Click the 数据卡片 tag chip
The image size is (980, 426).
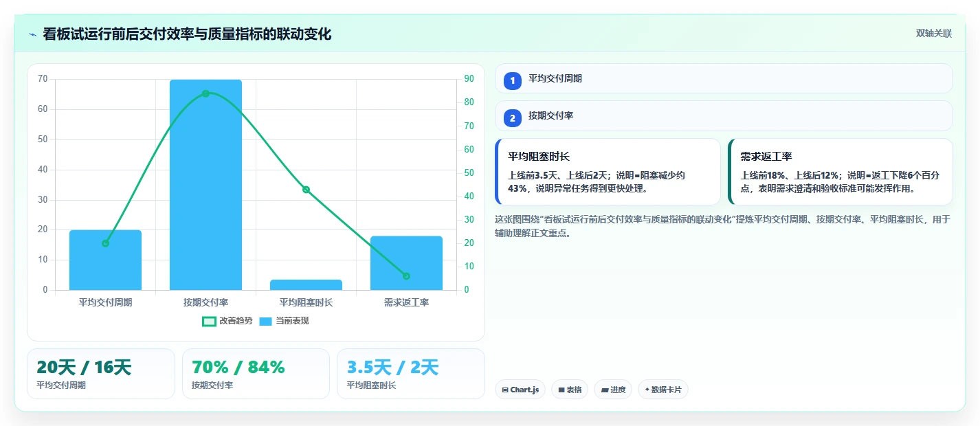click(663, 390)
